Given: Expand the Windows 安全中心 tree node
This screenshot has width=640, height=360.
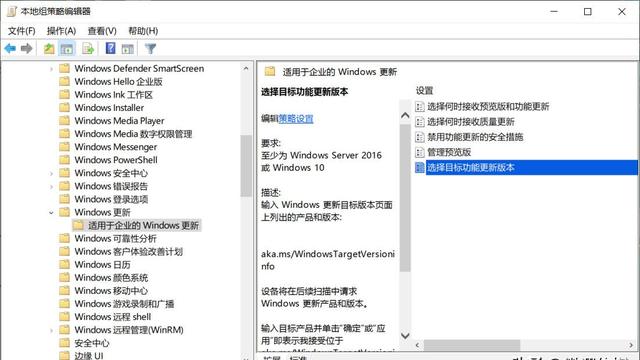Looking at the screenshot, I should point(51,173).
